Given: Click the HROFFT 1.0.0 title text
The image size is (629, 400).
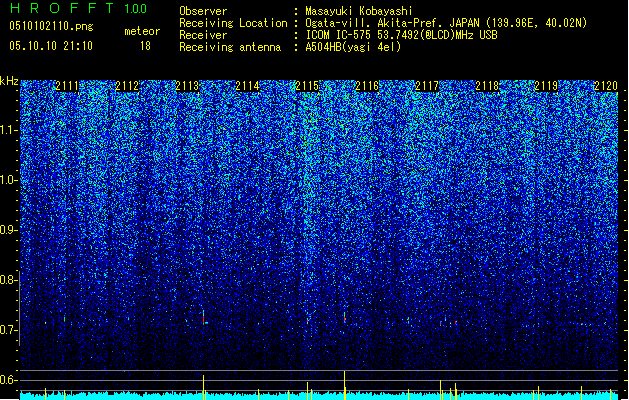Looking at the screenshot, I should [79, 8].
